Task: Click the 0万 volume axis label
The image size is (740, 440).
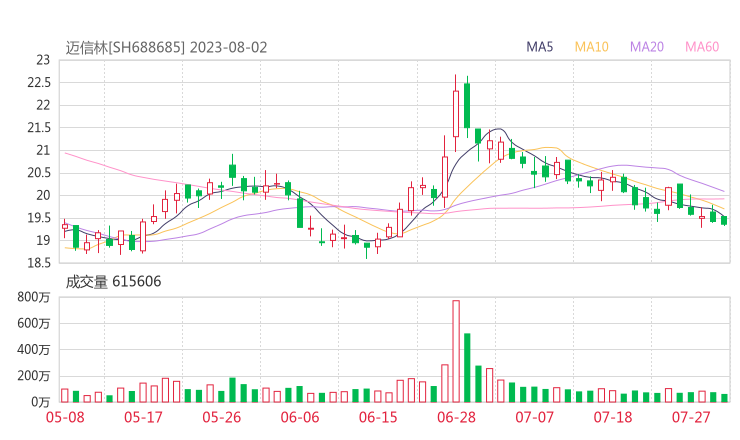Action: (41, 402)
